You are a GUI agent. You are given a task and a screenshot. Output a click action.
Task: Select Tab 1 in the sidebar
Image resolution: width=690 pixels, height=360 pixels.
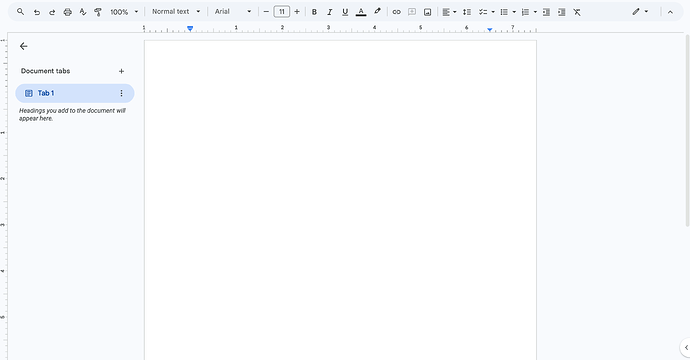tap(75, 93)
